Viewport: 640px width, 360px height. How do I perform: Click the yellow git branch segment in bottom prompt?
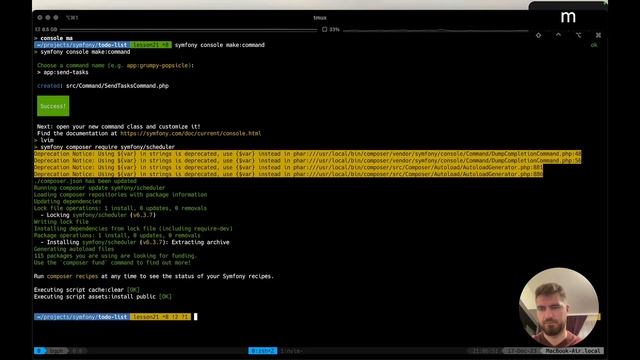[x=160, y=317]
